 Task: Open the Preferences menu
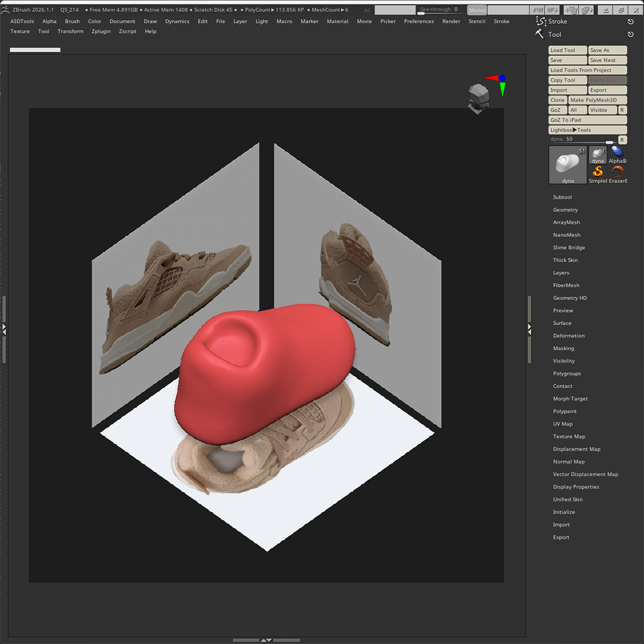tap(419, 21)
